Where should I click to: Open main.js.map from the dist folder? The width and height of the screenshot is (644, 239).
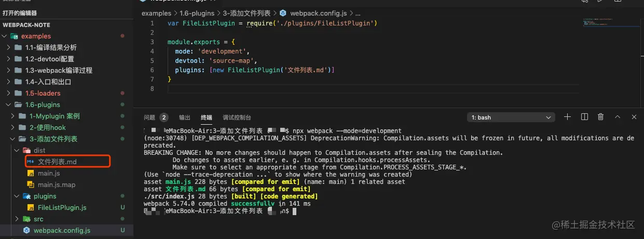click(x=56, y=185)
